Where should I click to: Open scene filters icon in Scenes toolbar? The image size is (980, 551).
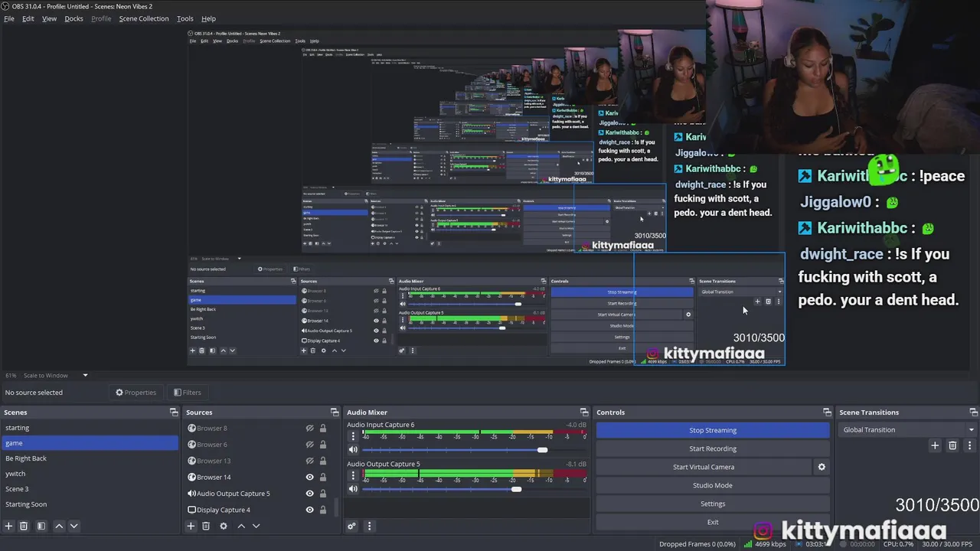pos(41,526)
